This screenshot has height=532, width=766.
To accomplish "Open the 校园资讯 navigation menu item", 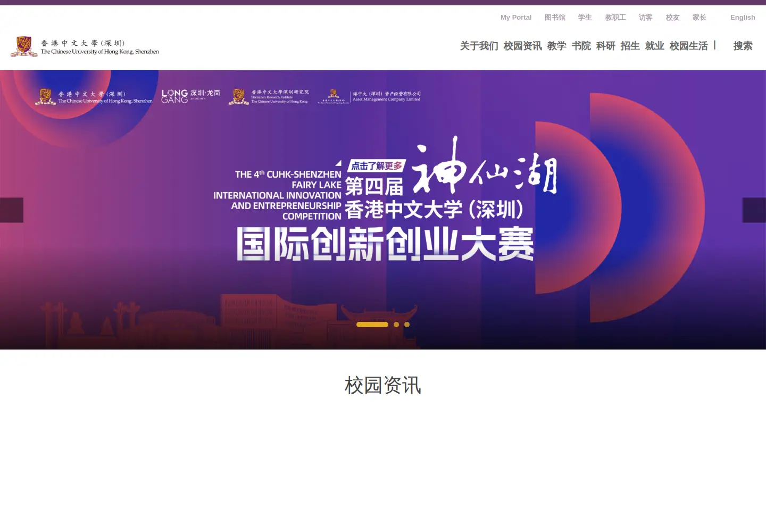I will 523,46.
